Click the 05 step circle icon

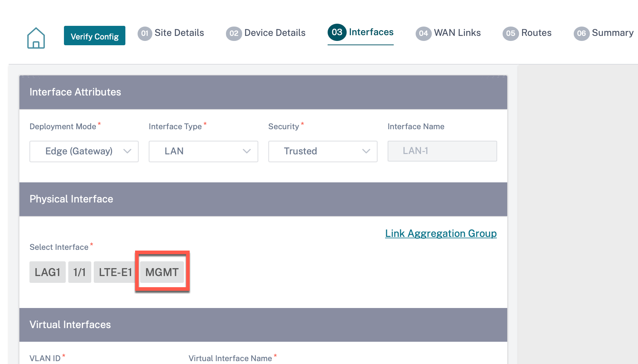[x=510, y=33]
